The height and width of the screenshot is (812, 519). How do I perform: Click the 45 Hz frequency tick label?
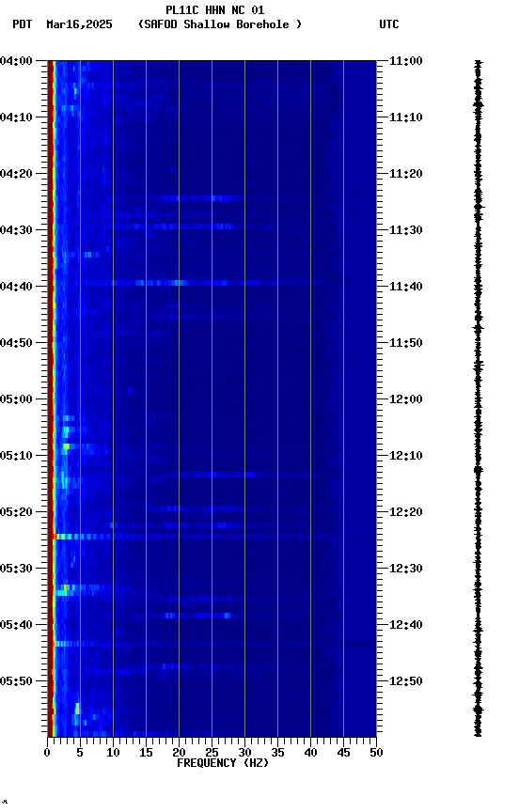[x=343, y=753]
